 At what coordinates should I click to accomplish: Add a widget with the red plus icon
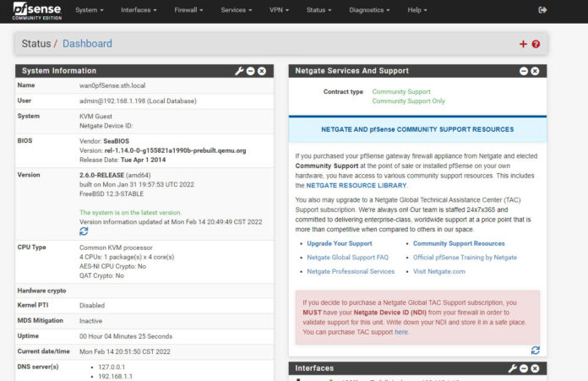click(x=523, y=44)
